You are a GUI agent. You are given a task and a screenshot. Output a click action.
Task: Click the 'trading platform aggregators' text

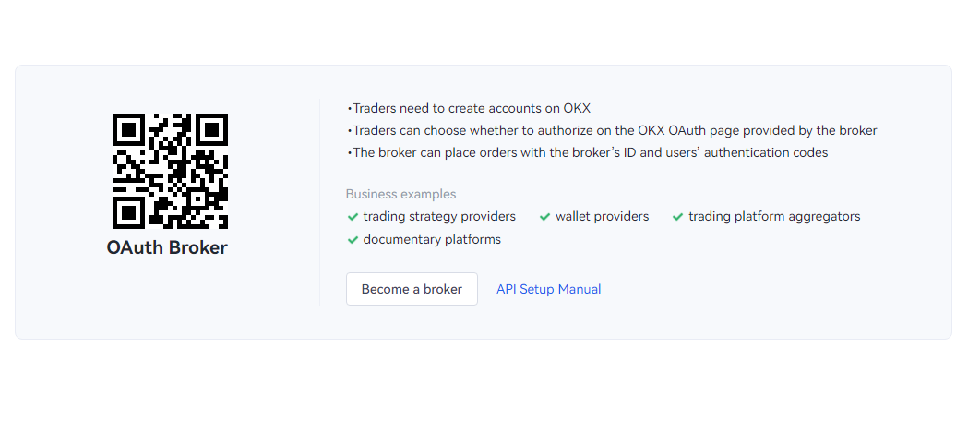point(774,217)
